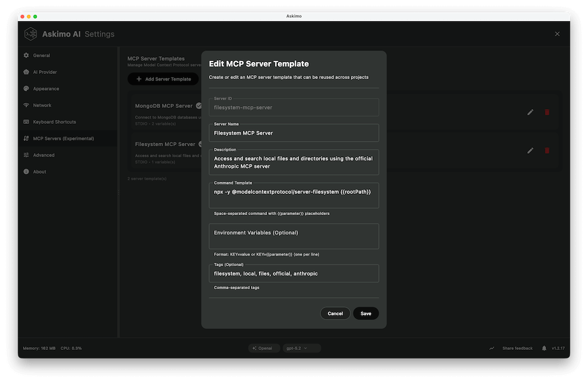Image resolution: width=588 pixels, height=382 pixels.
Task: Click the activity chart icon near Share feedback
Action: coord(492,348)
